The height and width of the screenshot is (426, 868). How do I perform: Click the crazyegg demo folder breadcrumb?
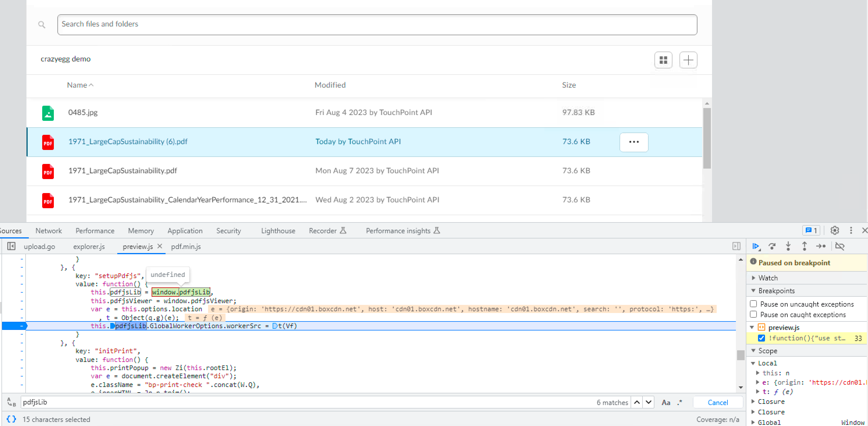[x=66, y=59]
